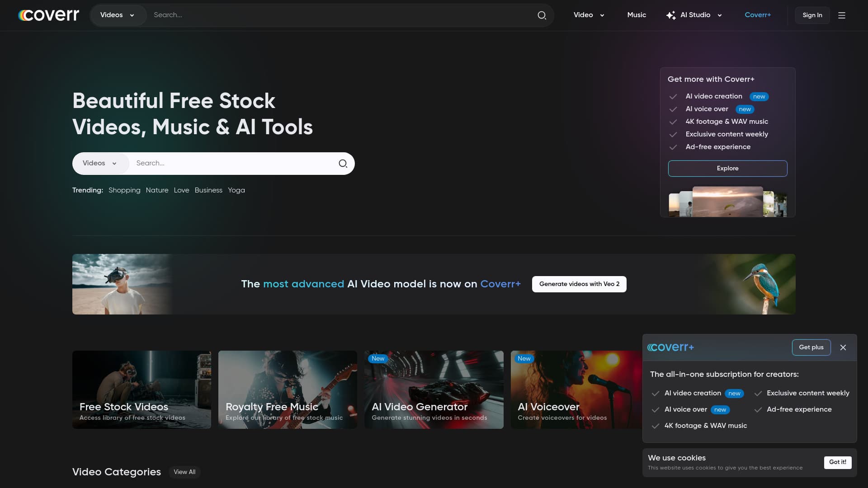Expand the Videos dropdown in top search bar

click(118, 15)
